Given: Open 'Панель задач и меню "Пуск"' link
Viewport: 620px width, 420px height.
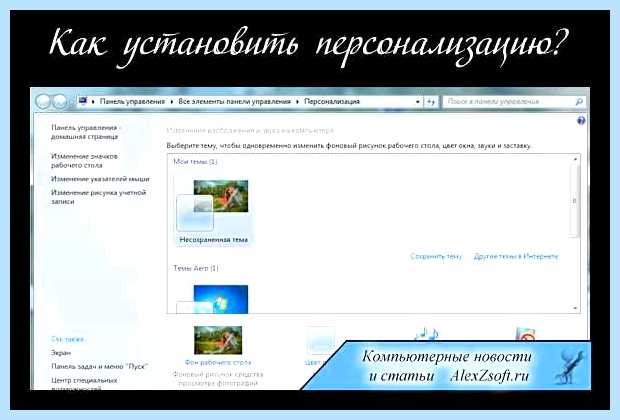Looking at the screenshot, I should (99, 367).
